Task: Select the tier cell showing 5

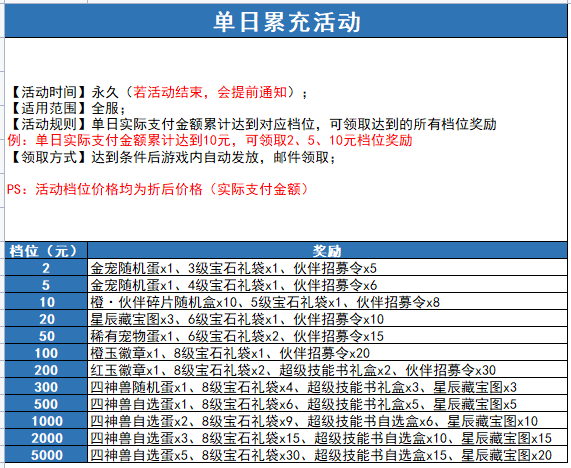Action: point(46,285)
